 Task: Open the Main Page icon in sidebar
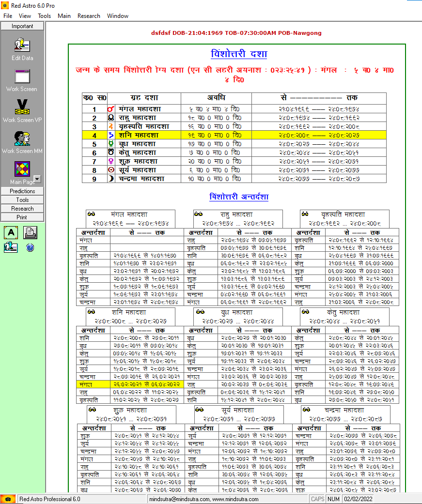click(22, 169)
